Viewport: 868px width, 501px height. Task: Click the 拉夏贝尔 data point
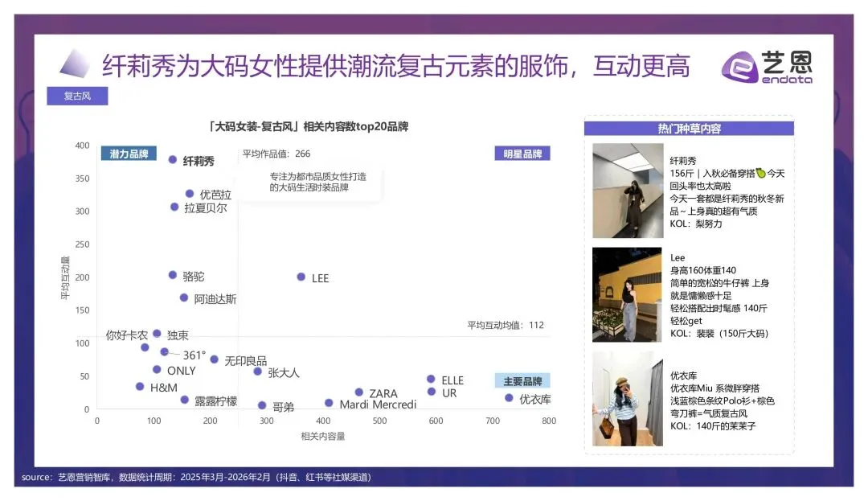tap(174, 207)
